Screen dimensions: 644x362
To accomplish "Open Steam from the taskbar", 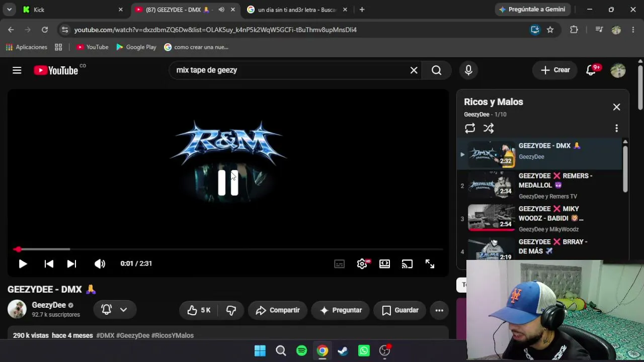I will (x=343, y=351).
